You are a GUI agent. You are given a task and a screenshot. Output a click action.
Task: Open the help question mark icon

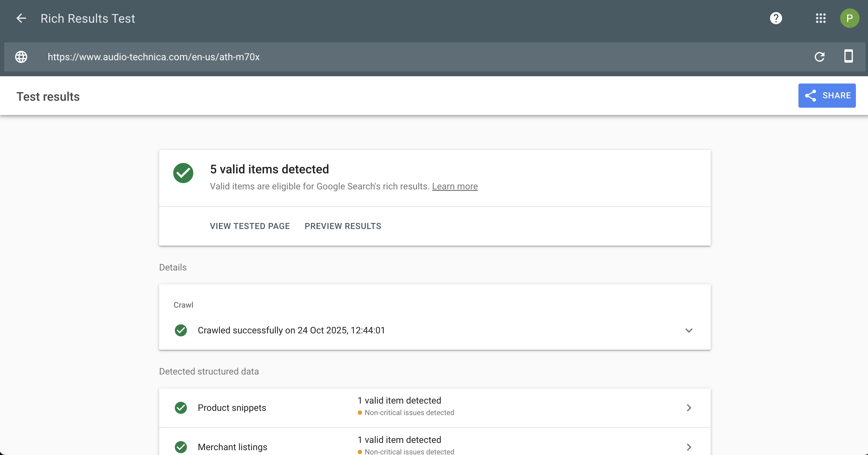coord(776,18)
